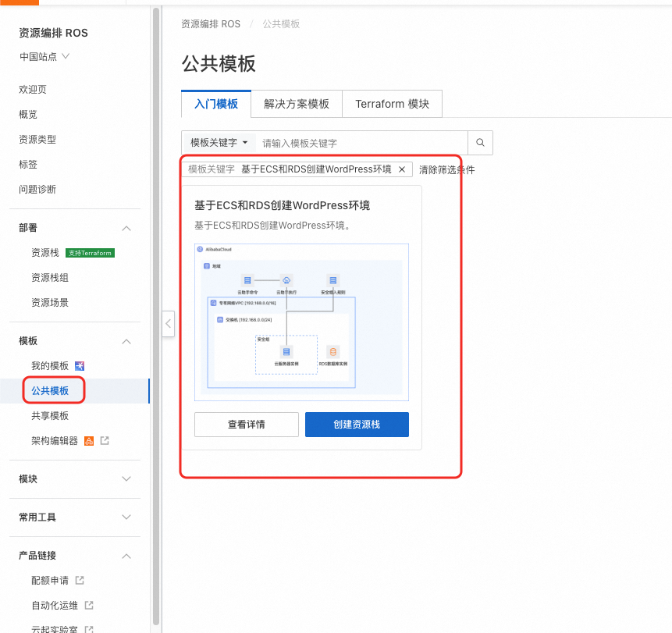The width and height of the screenshot is (672, 633).
Task: Open 我的模板 in the sidebar
Action: pos(50,366)
